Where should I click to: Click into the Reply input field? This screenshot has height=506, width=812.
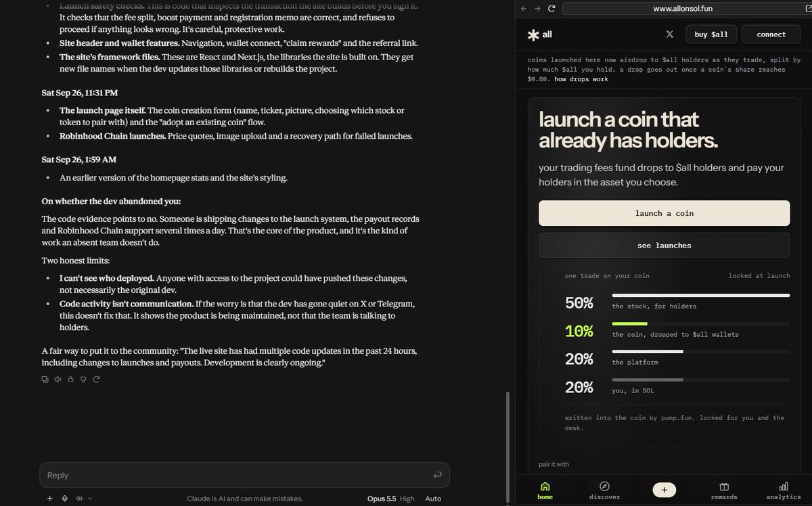click(x=244, y=475)
